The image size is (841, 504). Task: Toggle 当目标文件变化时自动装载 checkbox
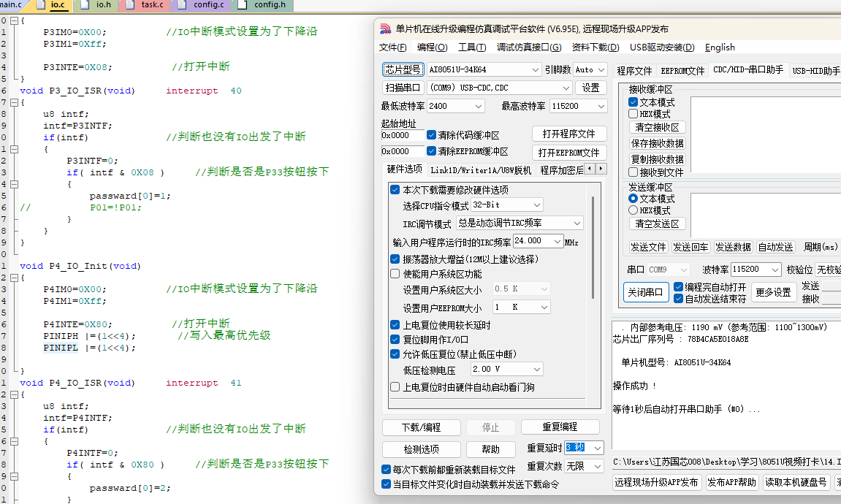tap(386, 484)
